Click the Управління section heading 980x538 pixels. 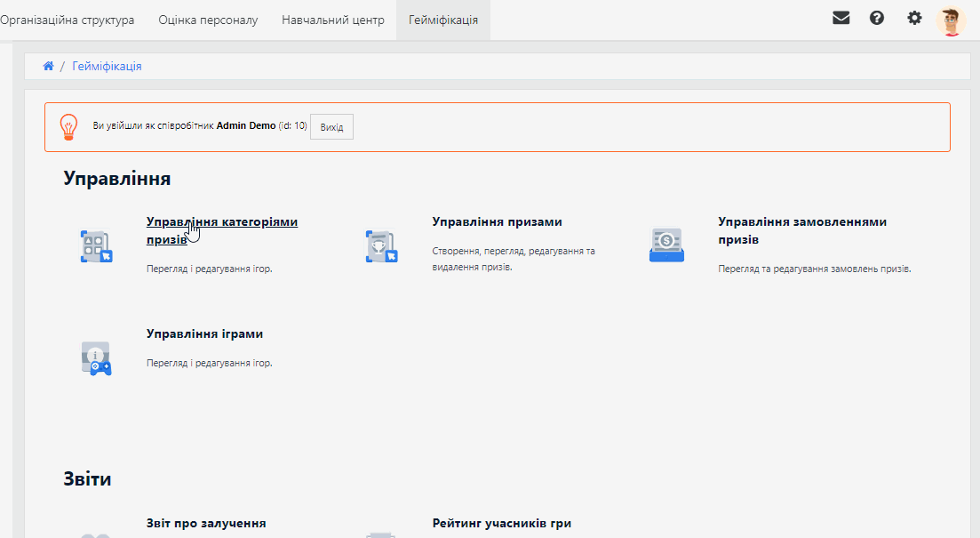(117, 179)
